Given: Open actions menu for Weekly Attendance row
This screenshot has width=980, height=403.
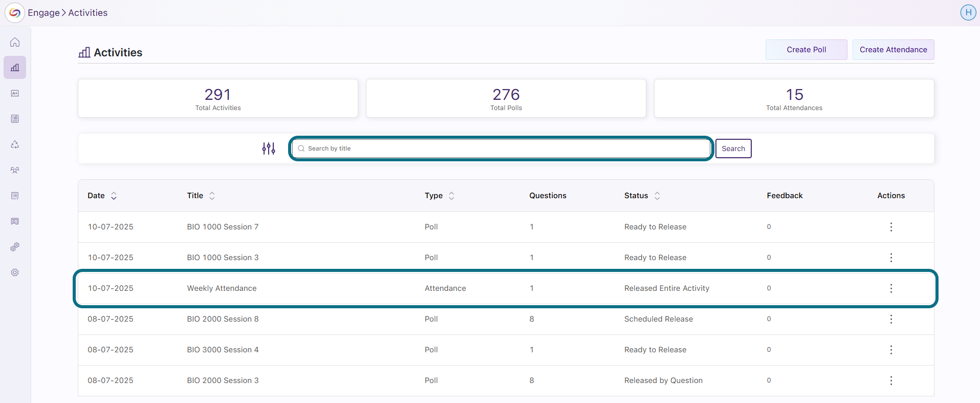Looking at the screenshot, I should (x=891, y=288).
